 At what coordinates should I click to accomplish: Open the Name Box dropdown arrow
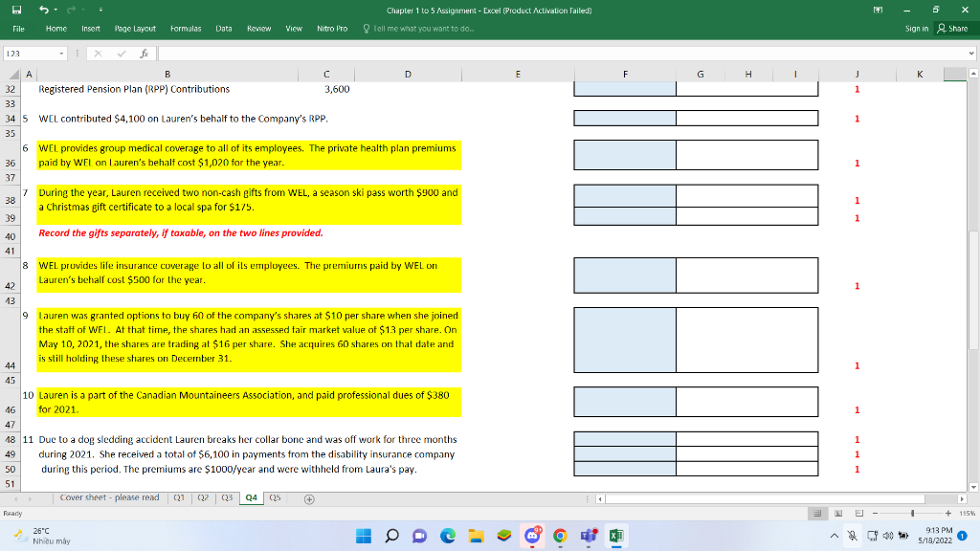tap(61, 53)
